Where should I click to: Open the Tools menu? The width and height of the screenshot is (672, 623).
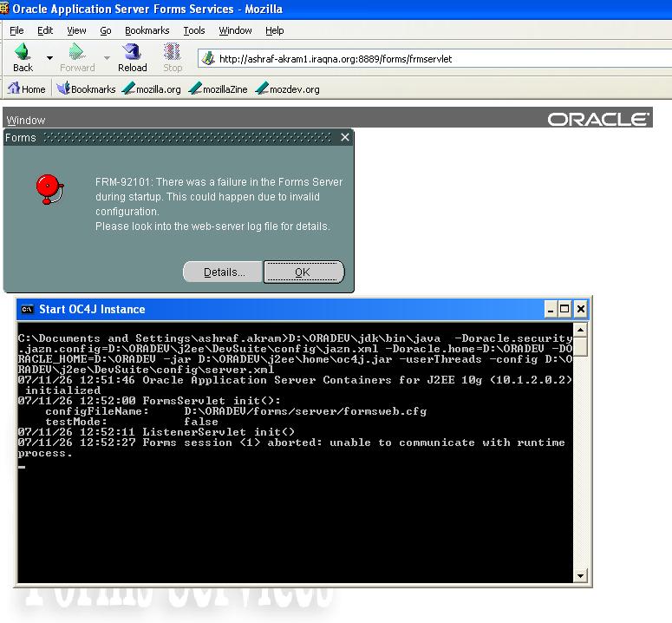[194, 30]
